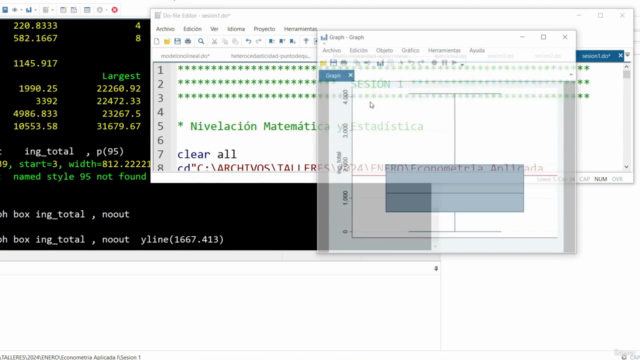640x360 pixels.
Task: Click the NUM indicator in Do-file status bar
Action: (x=600, y=179)
